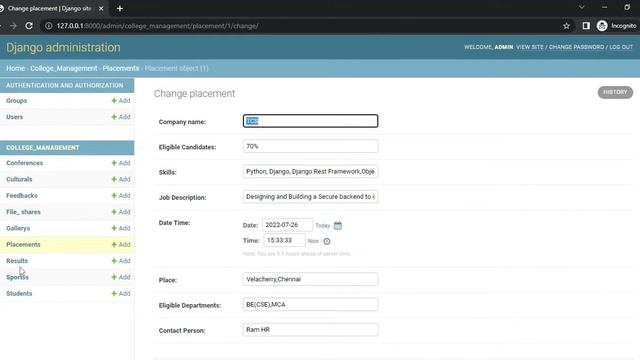Open the calendar date picker icon
The height and width of the screenshot is (360, 640).
point(338,225)
